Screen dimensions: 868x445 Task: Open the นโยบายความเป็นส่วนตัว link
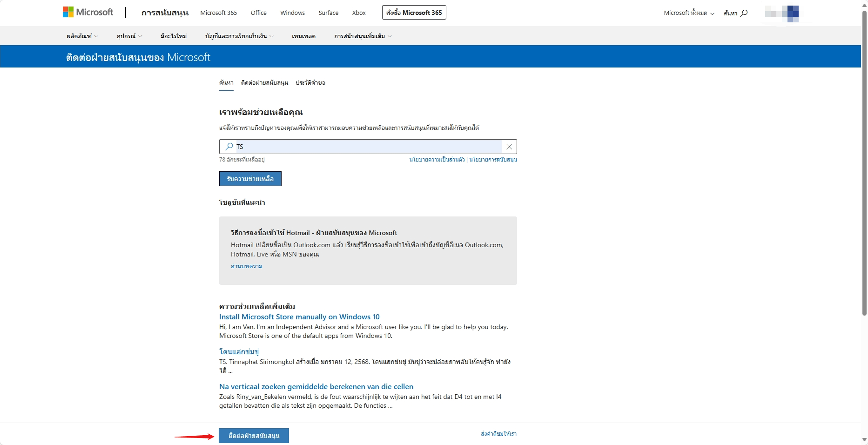[x=437, y=160]
